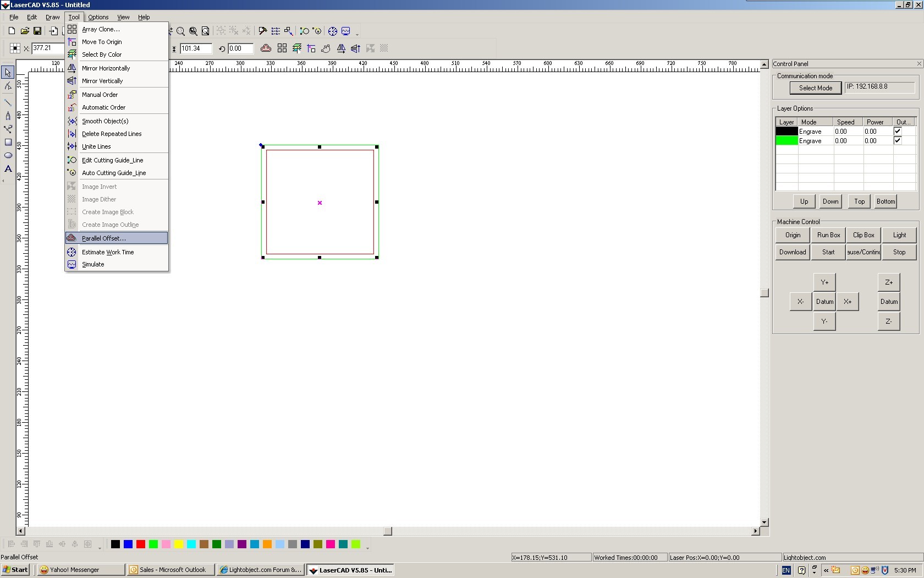Click the Select Mode button
Viewport: 924px width, 578px height.
click(815, 88)
